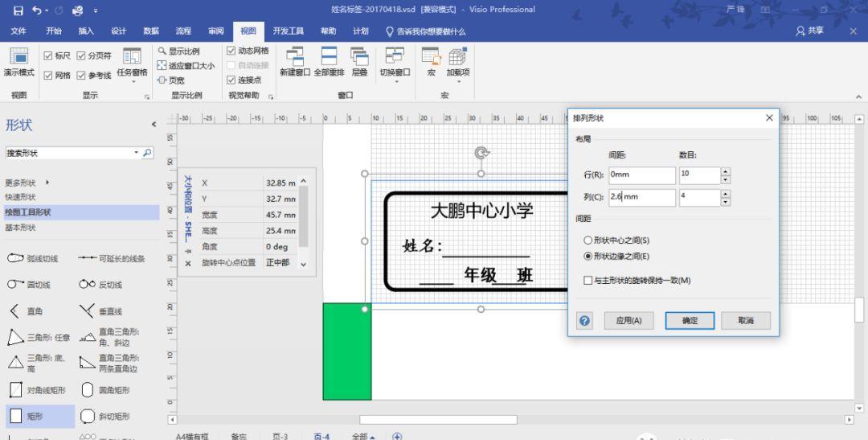The image size is (868, 440).
Task: Click the help icon in dialog
Action: 585,320
